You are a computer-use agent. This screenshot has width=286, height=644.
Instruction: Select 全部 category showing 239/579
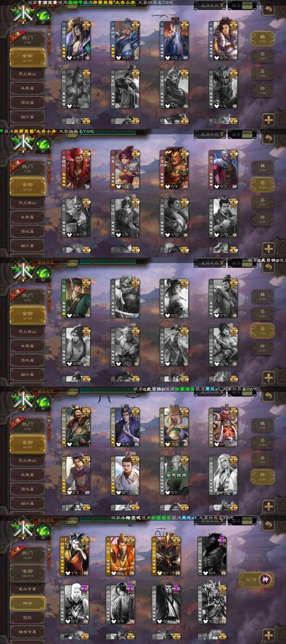pos(27,573)
